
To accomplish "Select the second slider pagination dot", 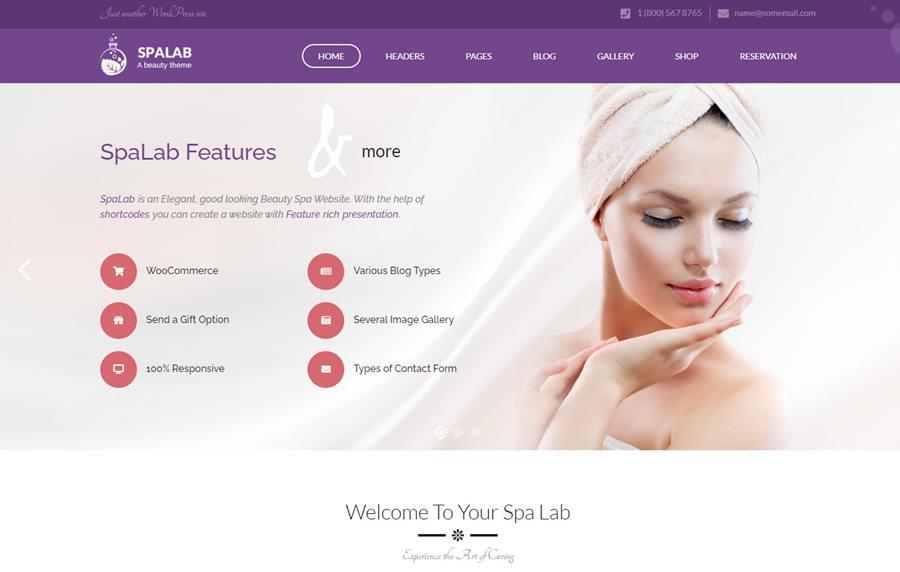I will [458, 433].
